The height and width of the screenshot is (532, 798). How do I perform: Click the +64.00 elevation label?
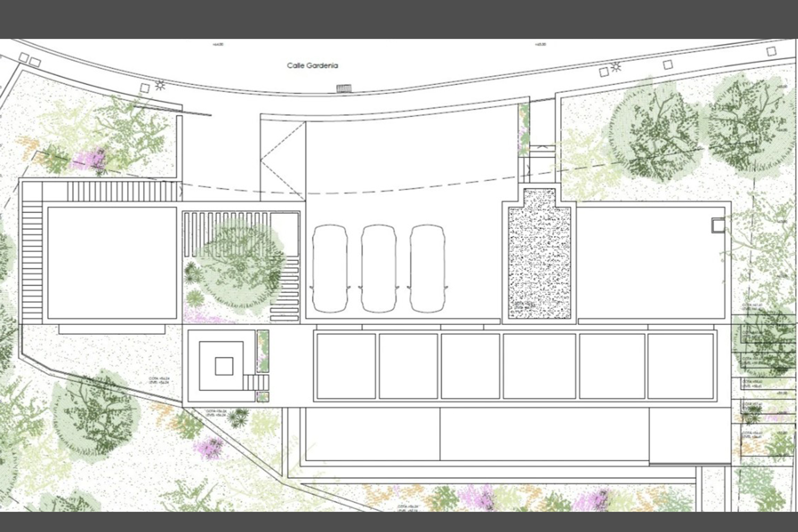[x=218, y=45]
